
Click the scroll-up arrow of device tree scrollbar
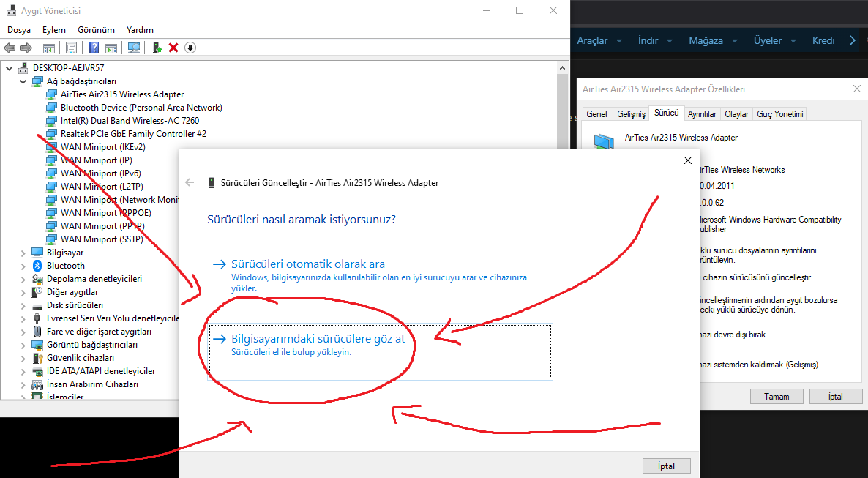[x=562, y=68]
